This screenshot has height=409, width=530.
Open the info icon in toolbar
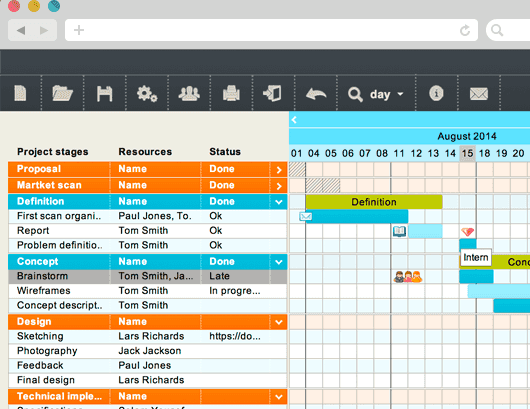436,93
